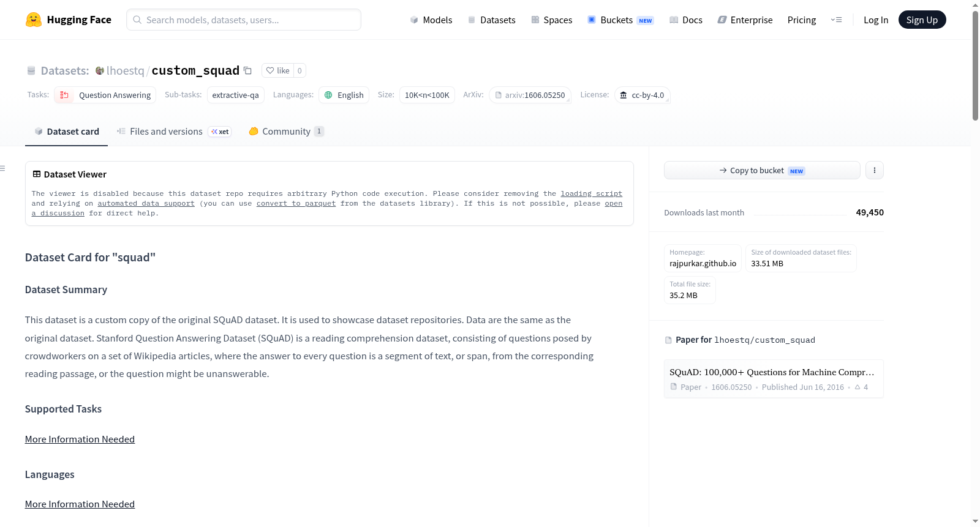This screenshot has height=527, width=980.
Task: Click the Dataset Summary heading
Action: coord(66,290)
